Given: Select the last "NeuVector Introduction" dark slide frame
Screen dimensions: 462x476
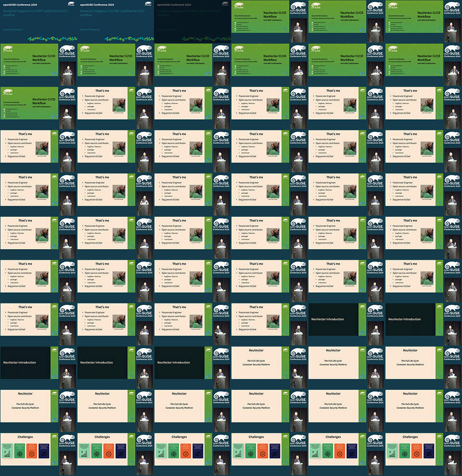Looking at the screenshot, I should click(x=192, y=368).
